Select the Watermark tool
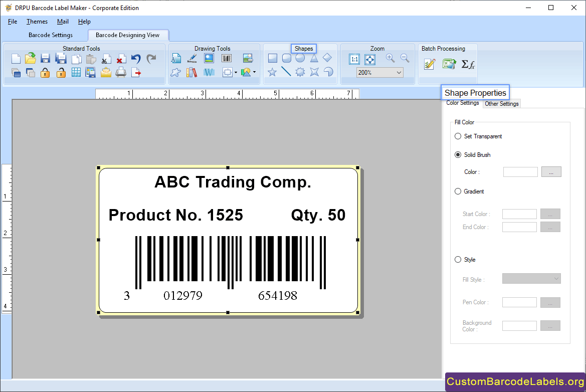 coord(209,72)
